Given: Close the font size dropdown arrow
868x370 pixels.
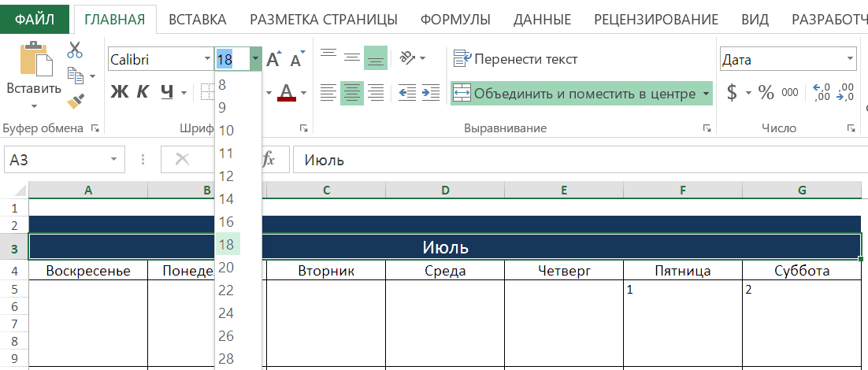Looking at the screenshot, I should point(255,59).
